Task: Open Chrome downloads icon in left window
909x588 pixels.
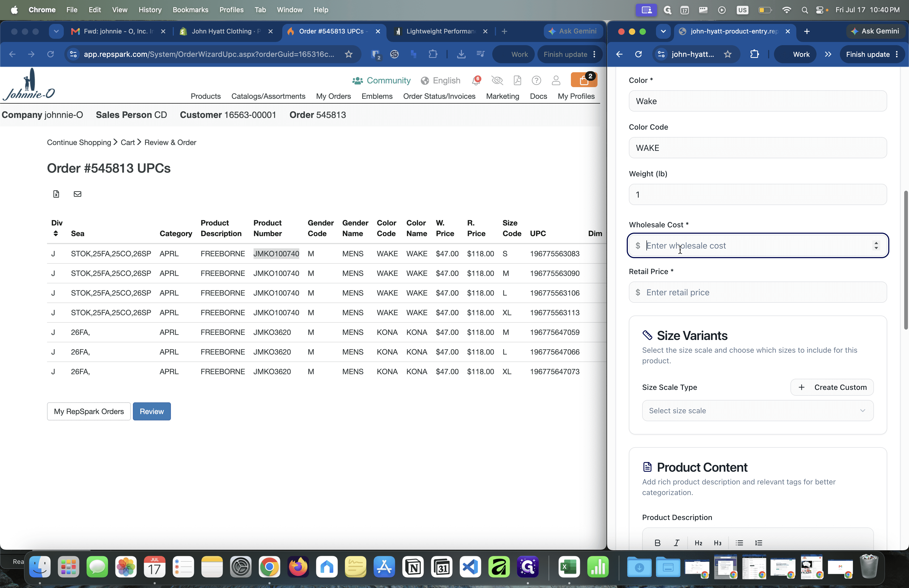Action: tap(461, 54)
